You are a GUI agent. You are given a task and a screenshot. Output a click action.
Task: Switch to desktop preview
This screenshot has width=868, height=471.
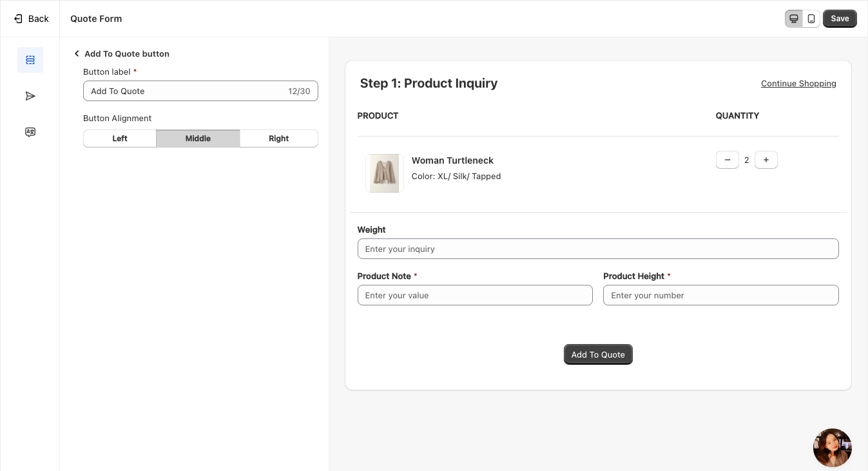(794, 19)
